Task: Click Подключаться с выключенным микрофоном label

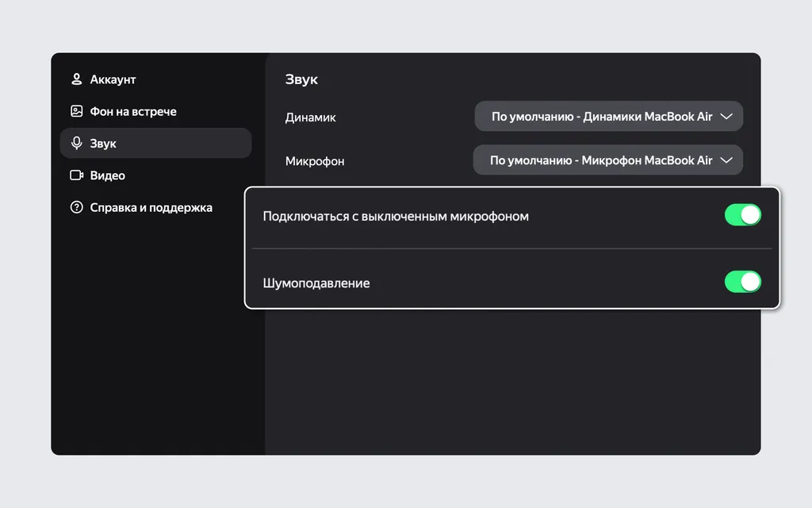Action: click(x=396, y=216)
